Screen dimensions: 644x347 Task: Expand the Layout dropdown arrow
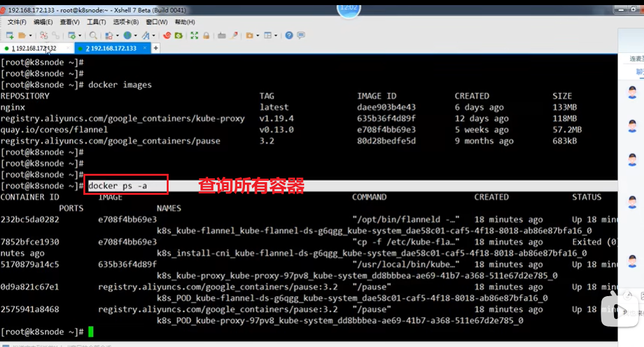coord(276,36)
